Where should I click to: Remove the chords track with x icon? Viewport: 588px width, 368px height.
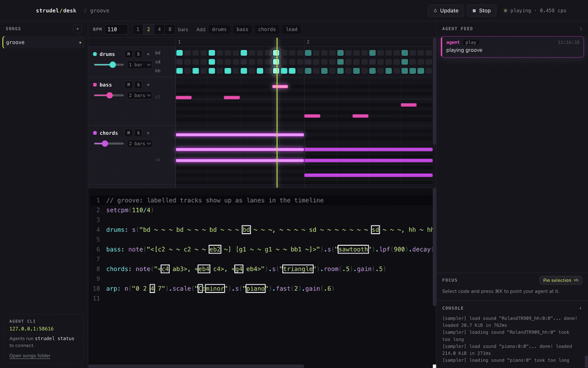(148, 133)
